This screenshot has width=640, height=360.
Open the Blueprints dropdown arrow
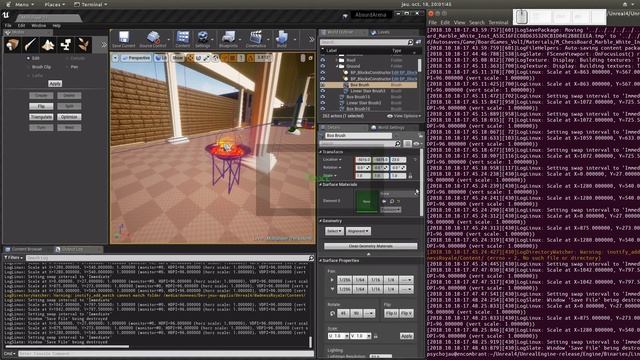(x=241, y=40)
